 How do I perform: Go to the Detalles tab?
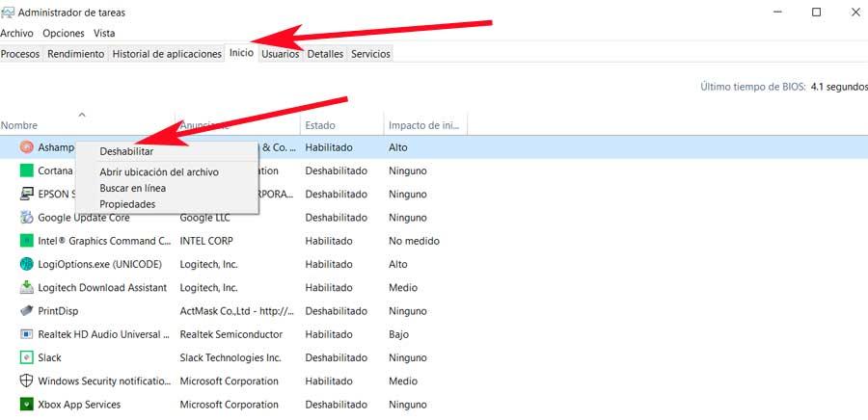(x=326, y=54)
